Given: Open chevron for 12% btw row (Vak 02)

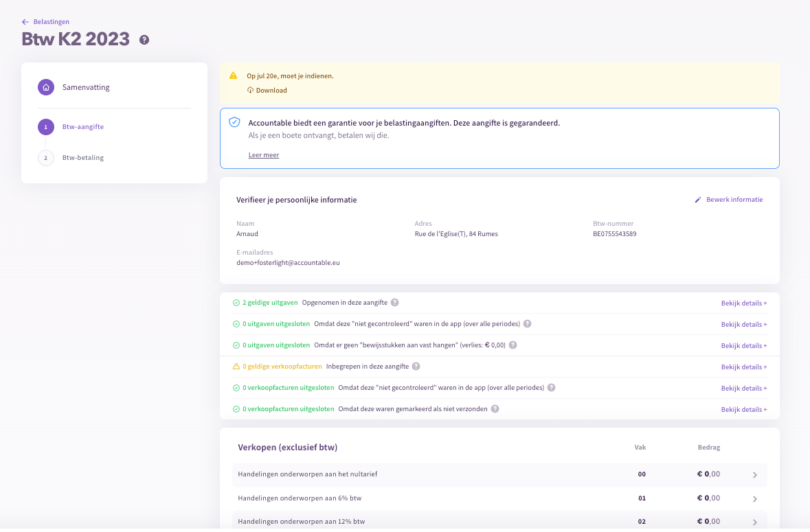Looking at the screenshot, I should [x=754, y=522].
